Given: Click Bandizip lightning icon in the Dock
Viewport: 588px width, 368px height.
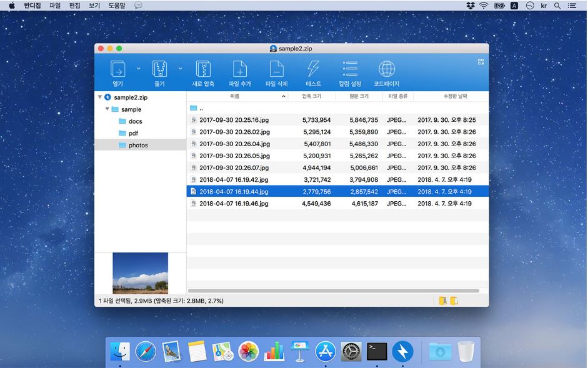Looking at the screenshot, I should 403,352.
